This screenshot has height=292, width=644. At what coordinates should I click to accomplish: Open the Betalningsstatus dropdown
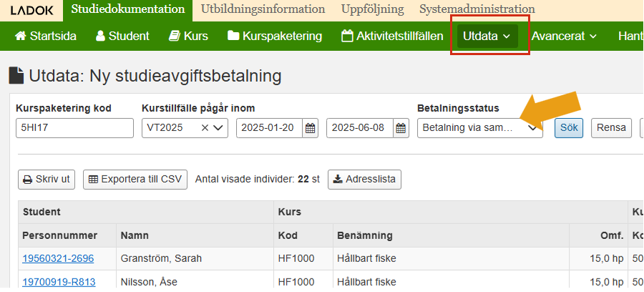point(479,127)
